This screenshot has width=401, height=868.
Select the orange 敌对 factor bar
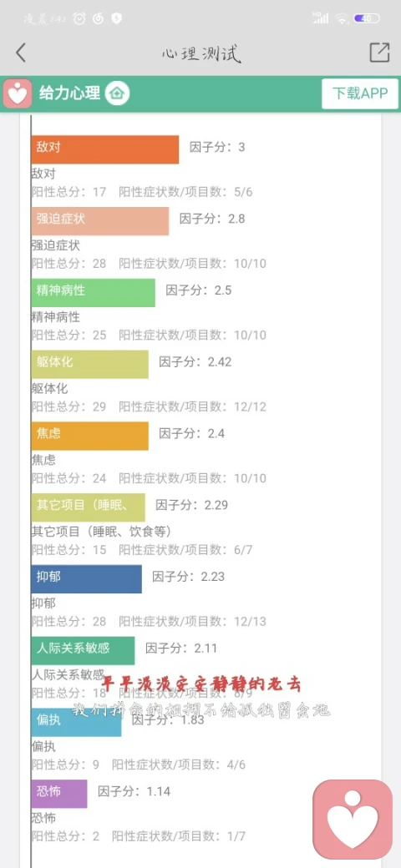coord(105,149)
